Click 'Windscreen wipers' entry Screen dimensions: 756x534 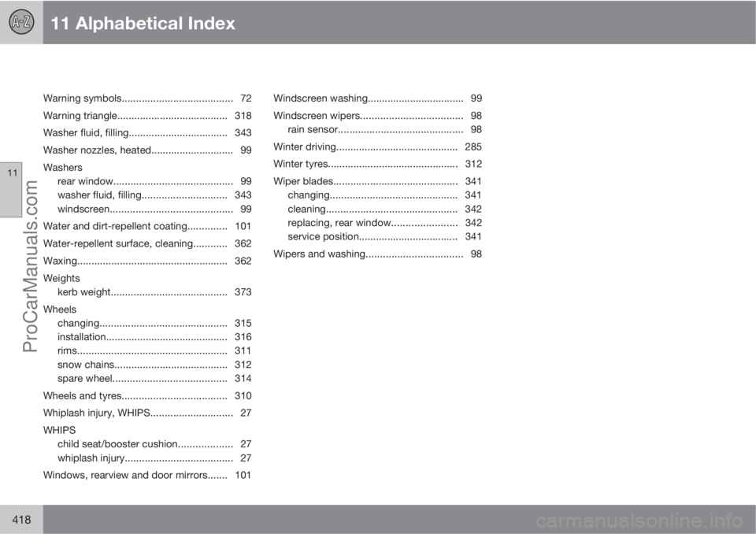pos(377,116)
